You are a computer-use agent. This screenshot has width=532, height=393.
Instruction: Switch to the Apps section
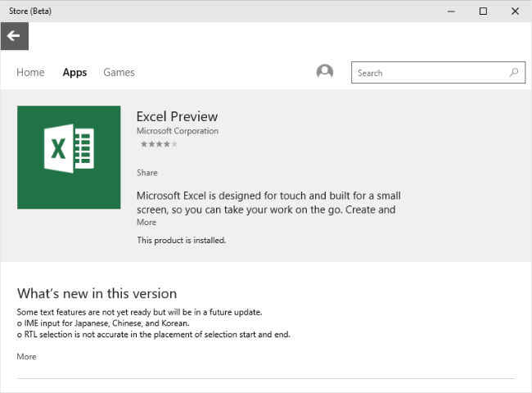click(x=74, y=72)
